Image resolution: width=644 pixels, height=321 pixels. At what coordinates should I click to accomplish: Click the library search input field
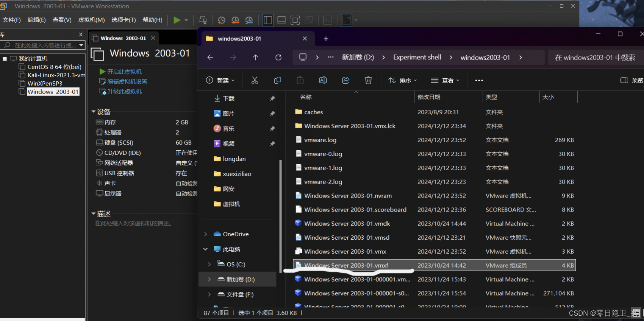pyautogui.click(x=43, y=45)
